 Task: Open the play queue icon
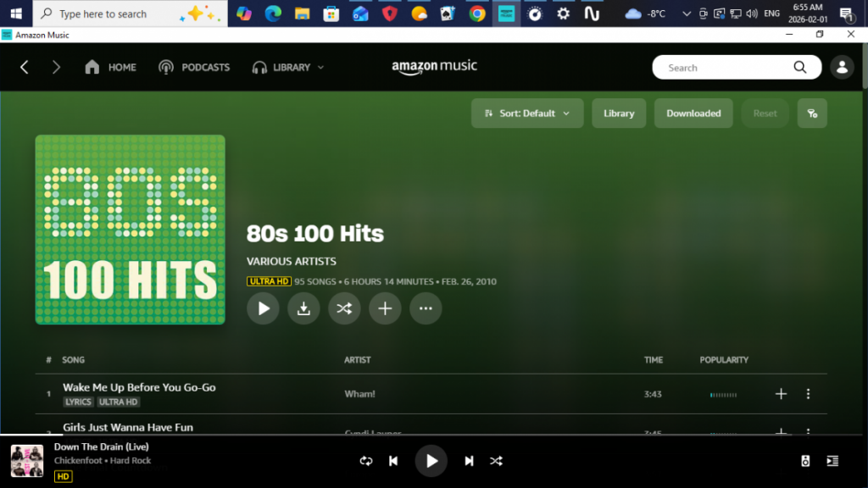pyautogui.click(x=832, y=461)
